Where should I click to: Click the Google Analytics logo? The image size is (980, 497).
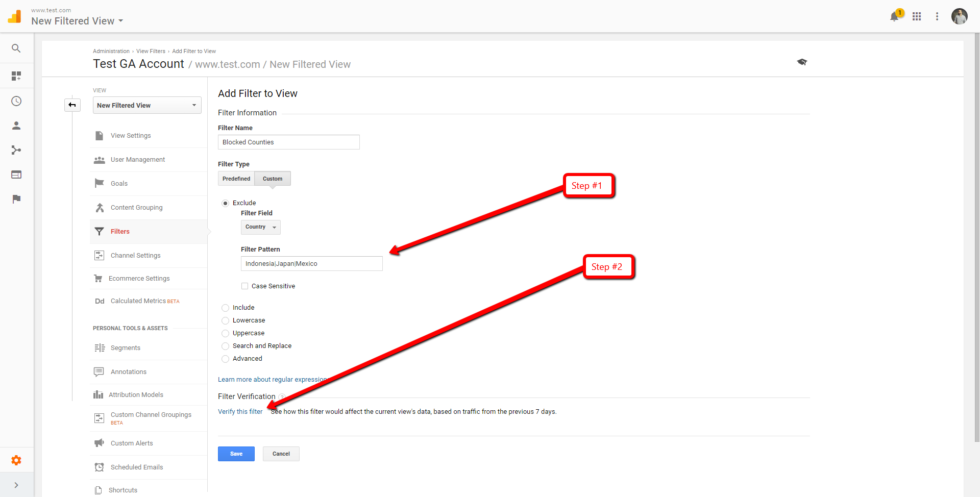coord(15,16)
